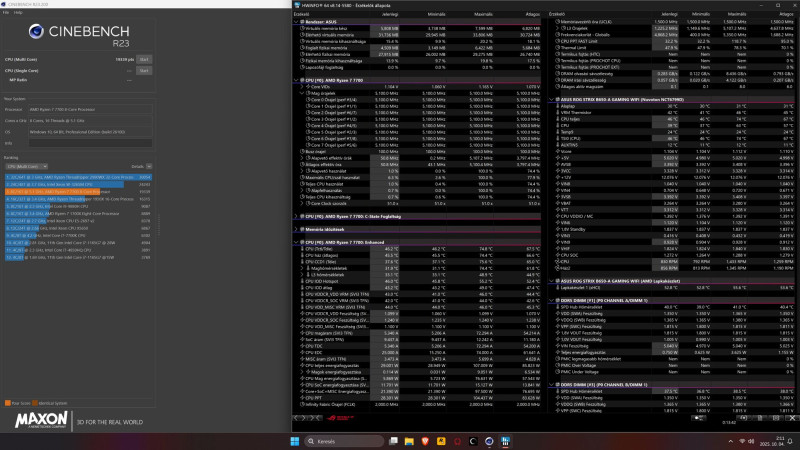Viewport: 800px width, 450px height.
Task: Click the Info text field in Cinebench
Action: 90,143
